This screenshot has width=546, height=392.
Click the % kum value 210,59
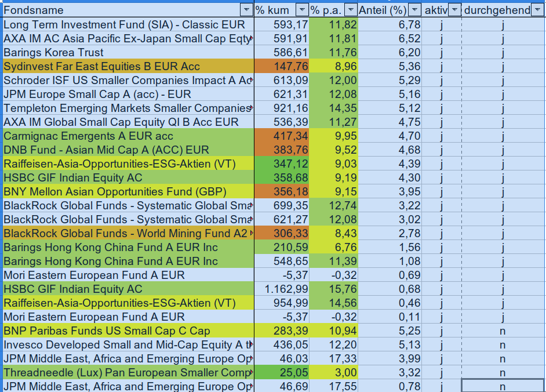click(282, 248)
